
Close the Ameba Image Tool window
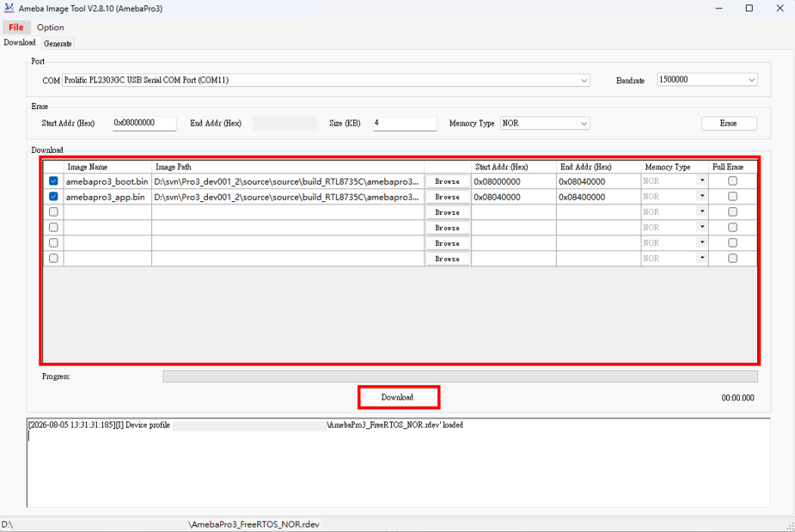[780, 9]
